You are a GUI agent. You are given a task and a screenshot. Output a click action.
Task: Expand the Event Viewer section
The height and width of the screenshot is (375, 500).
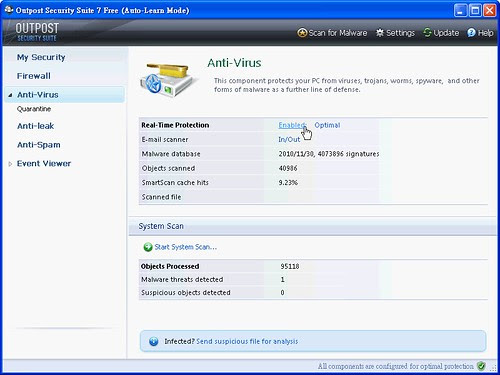[10, 164]
